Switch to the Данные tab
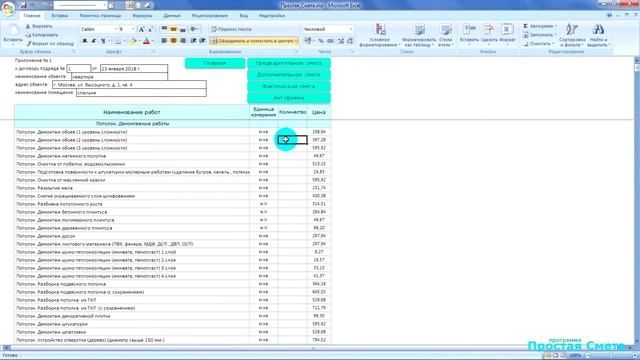This screenshot has height=360, width=640. [172, 16]
